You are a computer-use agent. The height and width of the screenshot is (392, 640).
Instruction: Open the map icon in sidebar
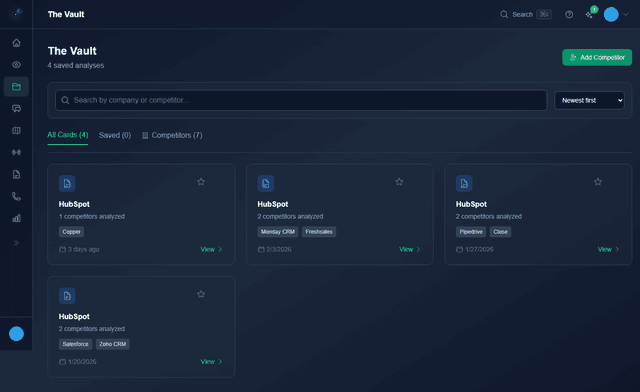click(16, 131)
